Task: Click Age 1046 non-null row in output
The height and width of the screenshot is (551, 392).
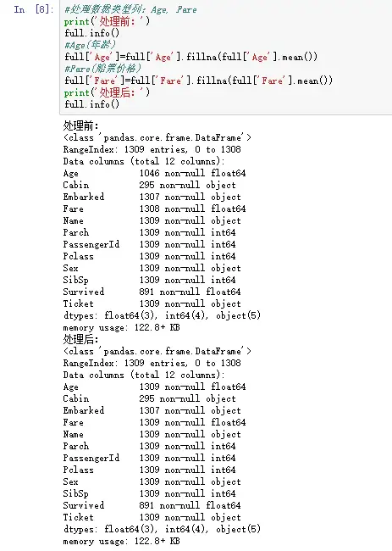Action: pyautogui.click(x=154, y=173)
